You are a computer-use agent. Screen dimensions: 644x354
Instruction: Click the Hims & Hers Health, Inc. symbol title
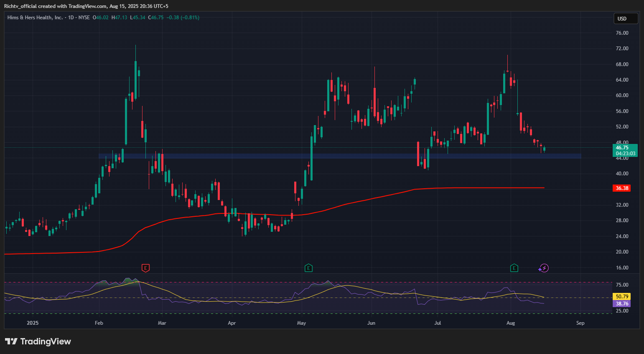[35, 18]
